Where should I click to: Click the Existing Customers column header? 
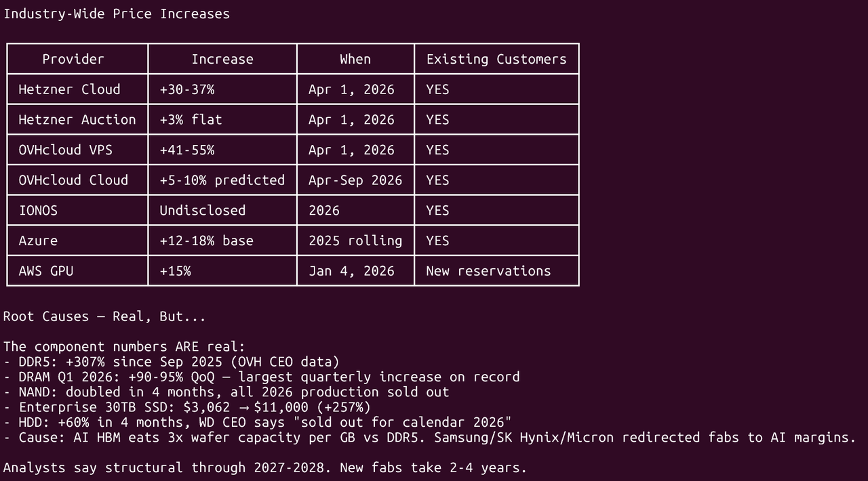tap(496, 59)
